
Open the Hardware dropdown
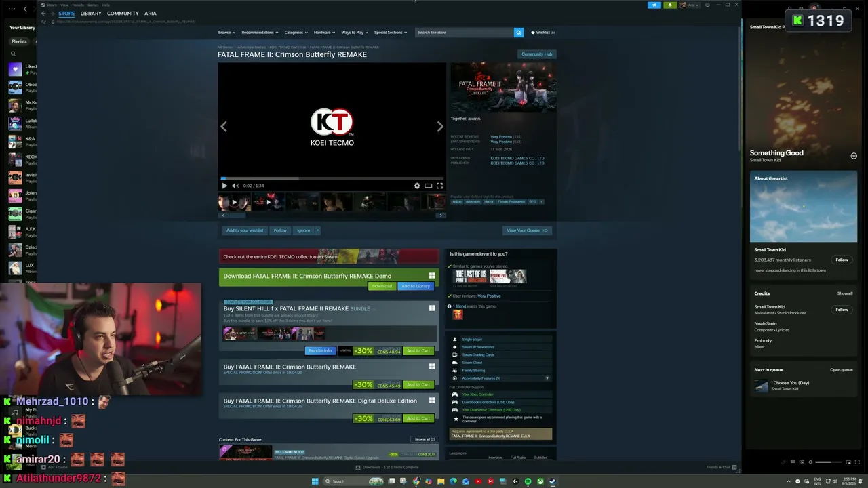pos(324,33)
